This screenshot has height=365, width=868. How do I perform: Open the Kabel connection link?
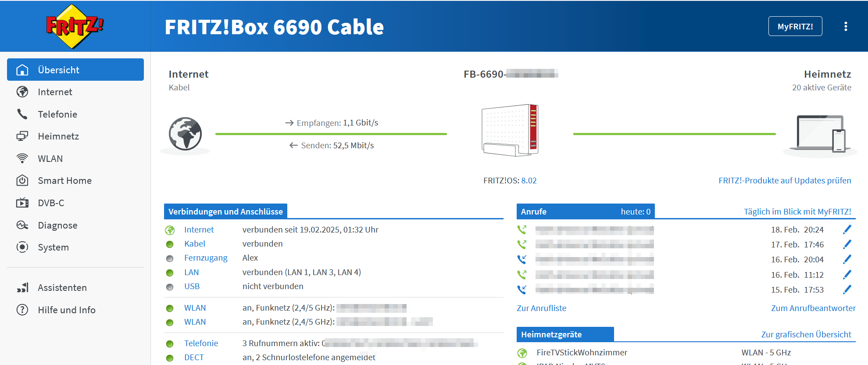[x=195, y=243]
